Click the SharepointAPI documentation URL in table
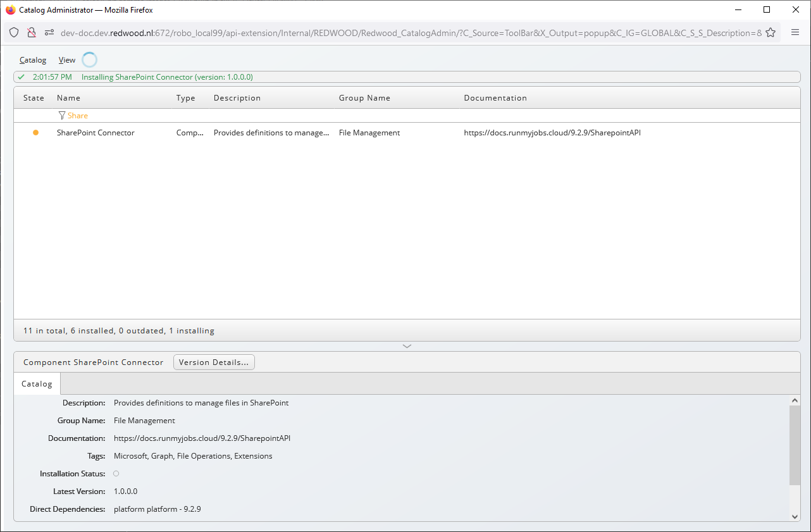 tap(552, 133)
